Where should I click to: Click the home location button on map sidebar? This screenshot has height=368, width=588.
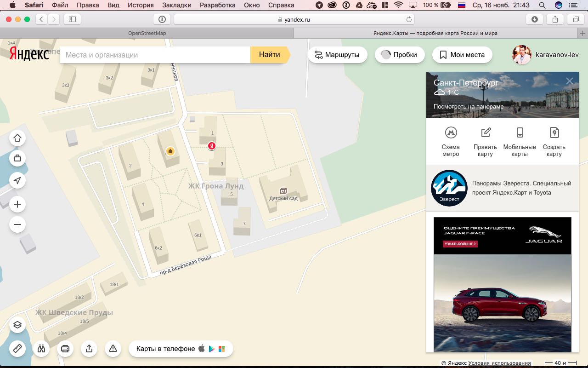coord(17,138)
